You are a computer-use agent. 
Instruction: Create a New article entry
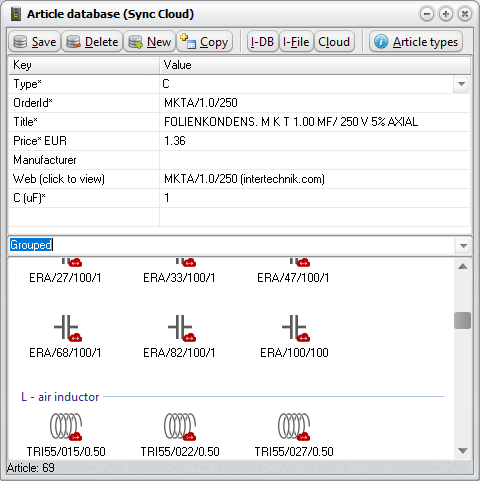149,42
